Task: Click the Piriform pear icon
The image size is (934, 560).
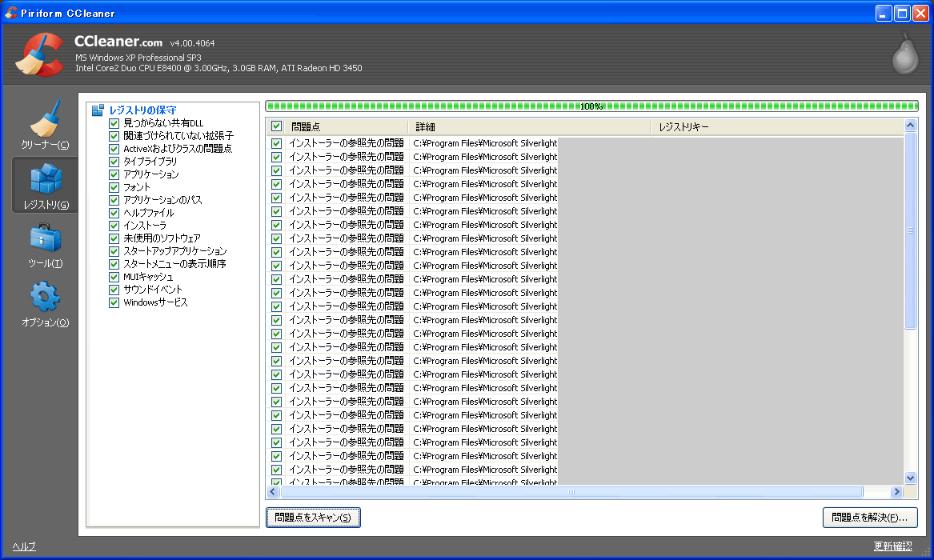Action: (x=905, y=54)
